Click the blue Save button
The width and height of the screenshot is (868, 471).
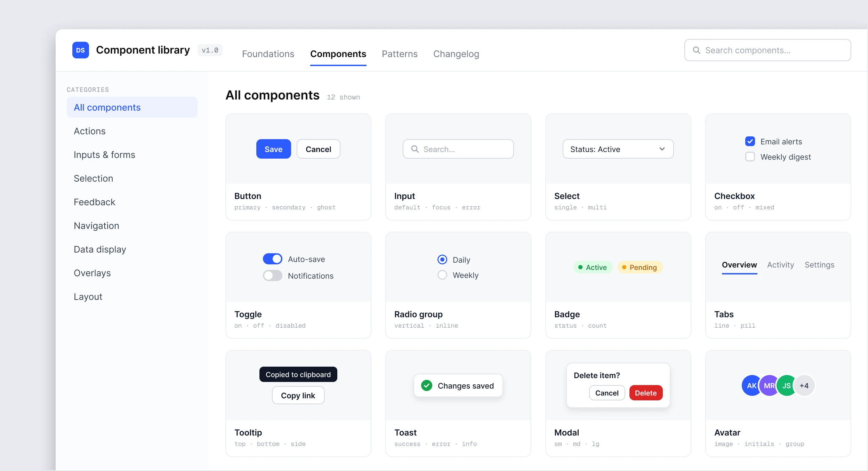coord(273,149)
